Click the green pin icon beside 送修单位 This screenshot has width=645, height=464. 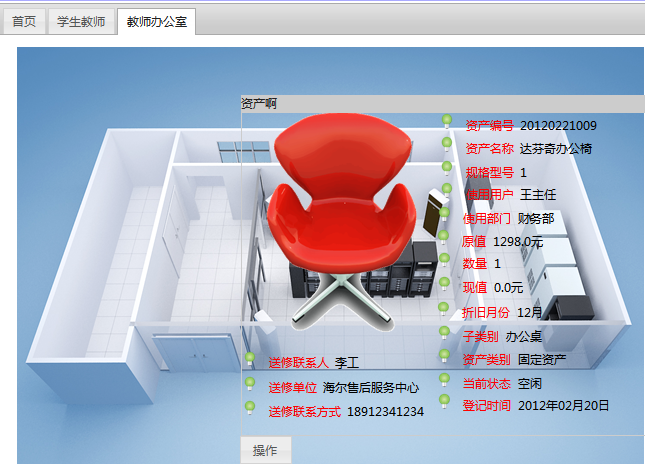pyautogui.click(x=250, y=382)
